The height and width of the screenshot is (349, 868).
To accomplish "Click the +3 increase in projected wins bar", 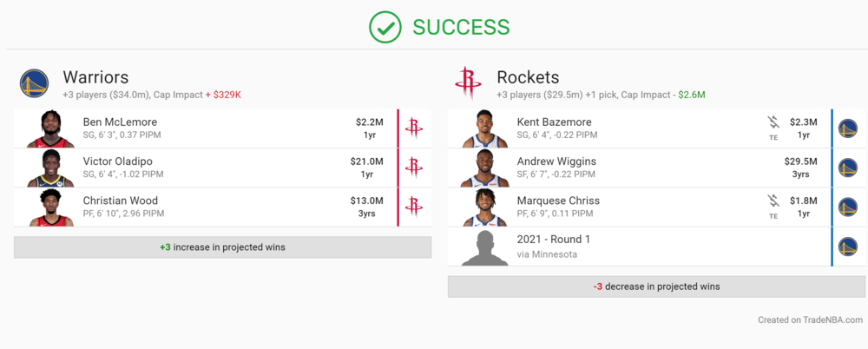I will pos(222,247).
